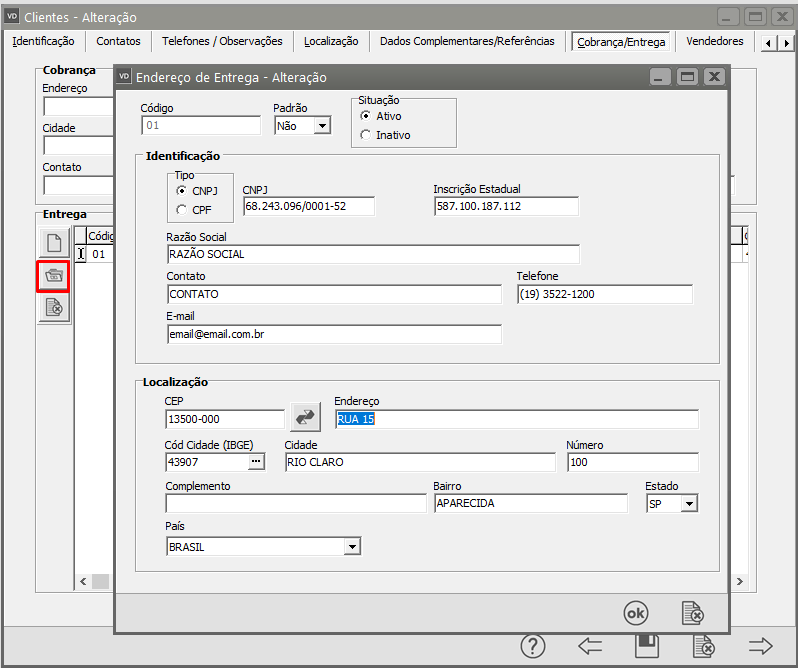Open the help question mark icon
Viewport: 798px width, 668px height.
coord(533,646)
